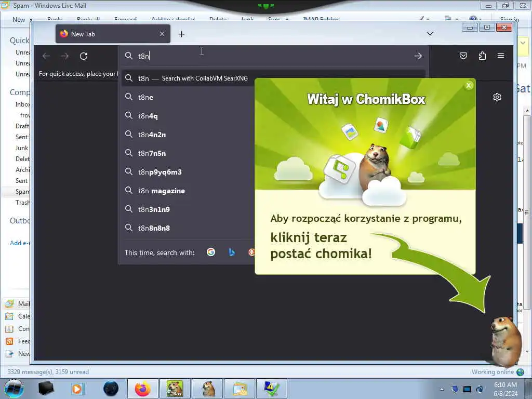Image resolution: width=532 pixels, height=399 pixels.
Task: Open Feeds section in Live Mail sidebar
Action: pyautogui.click(x=18, y=341)
